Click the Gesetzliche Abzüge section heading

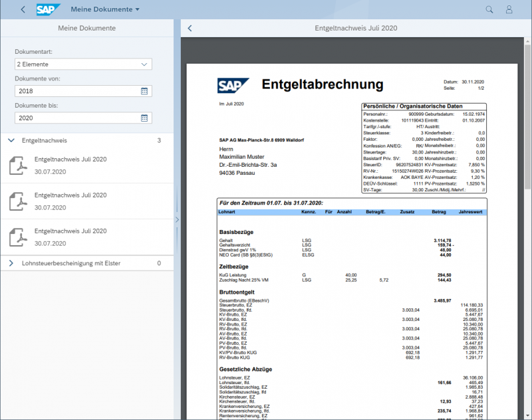click(x=245, y=369)
